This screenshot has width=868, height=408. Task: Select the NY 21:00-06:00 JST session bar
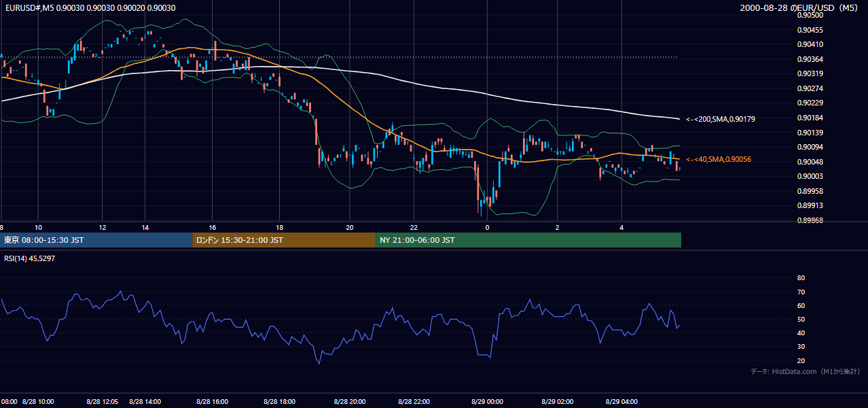click(x=528, y=240)
